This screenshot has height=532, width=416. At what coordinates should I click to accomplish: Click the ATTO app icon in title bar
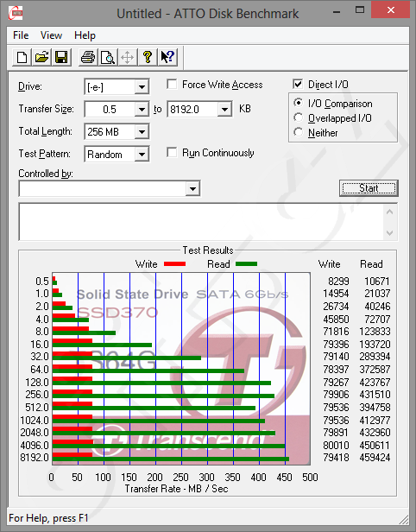[x=16, y=13]
